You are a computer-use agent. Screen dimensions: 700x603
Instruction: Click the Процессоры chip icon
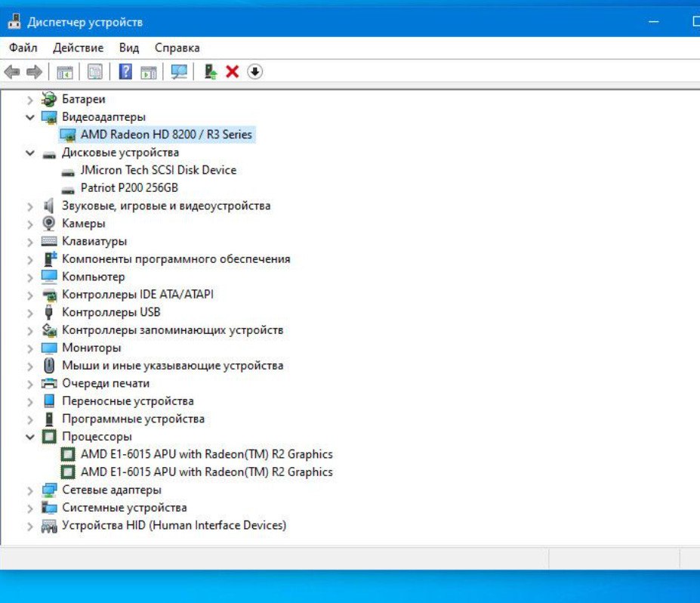coord(49,437)
